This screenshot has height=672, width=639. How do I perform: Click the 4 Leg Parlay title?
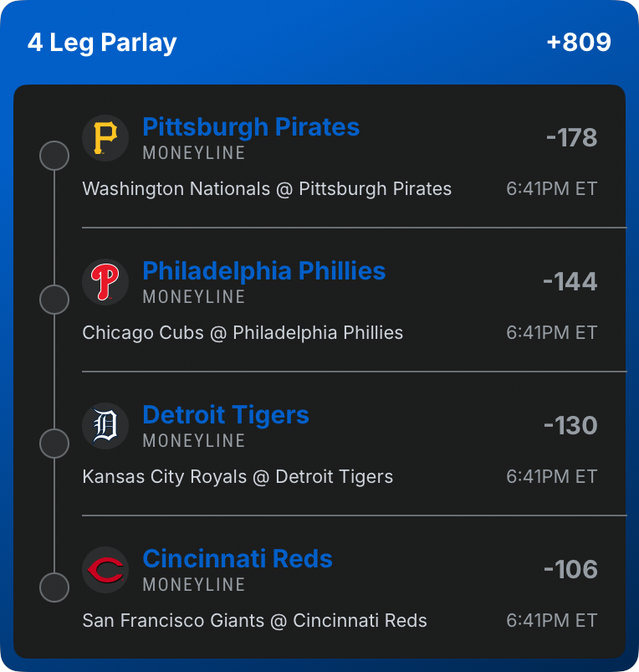pos(102,43)
